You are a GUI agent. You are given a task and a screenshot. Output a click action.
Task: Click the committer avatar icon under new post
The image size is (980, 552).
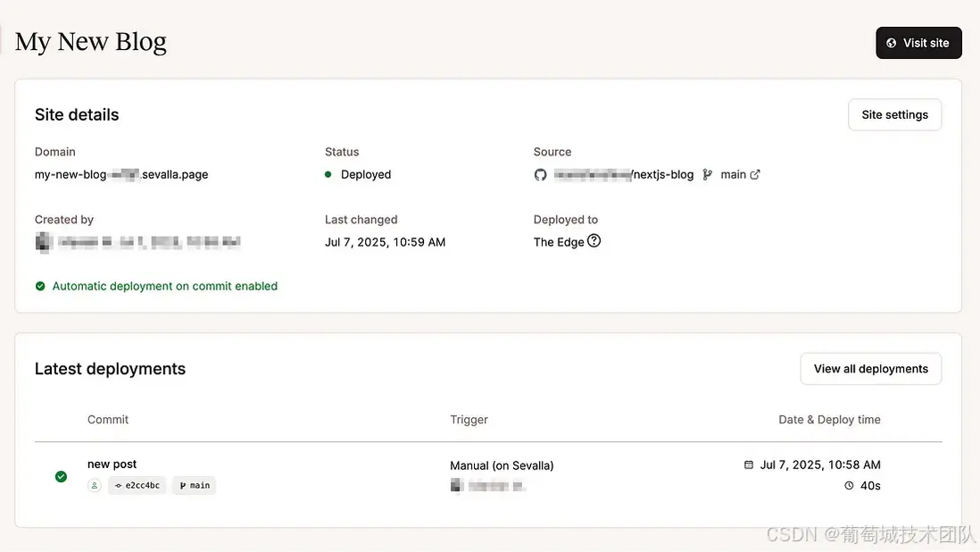click(95, 486)
